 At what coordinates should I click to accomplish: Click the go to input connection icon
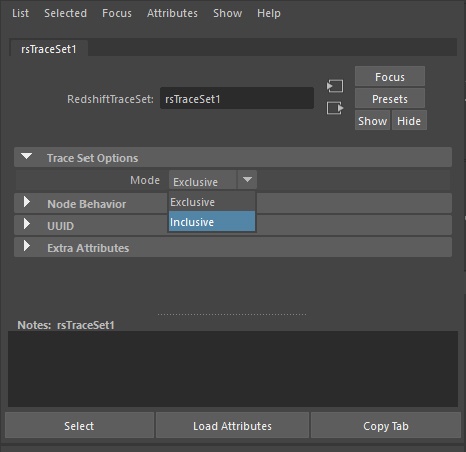click(335, 86)
